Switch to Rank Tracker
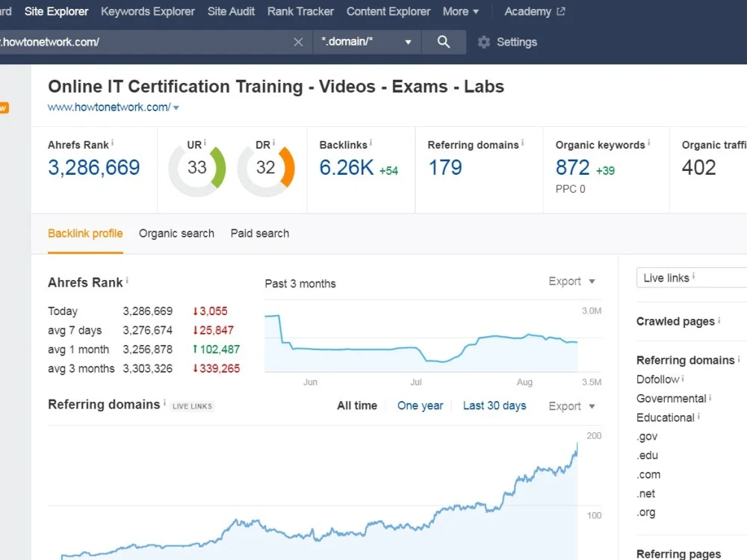The width and height of the screenshot is (747, 560). point(300,11)
